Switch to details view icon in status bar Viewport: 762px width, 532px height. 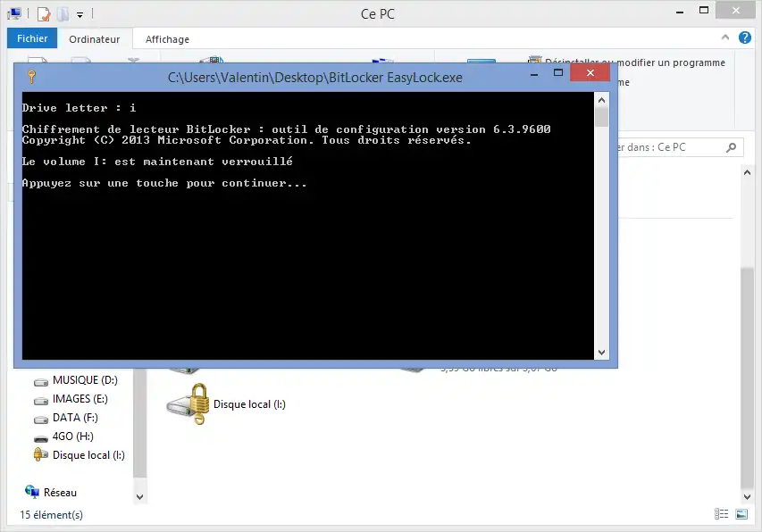[x=721, y=514]
